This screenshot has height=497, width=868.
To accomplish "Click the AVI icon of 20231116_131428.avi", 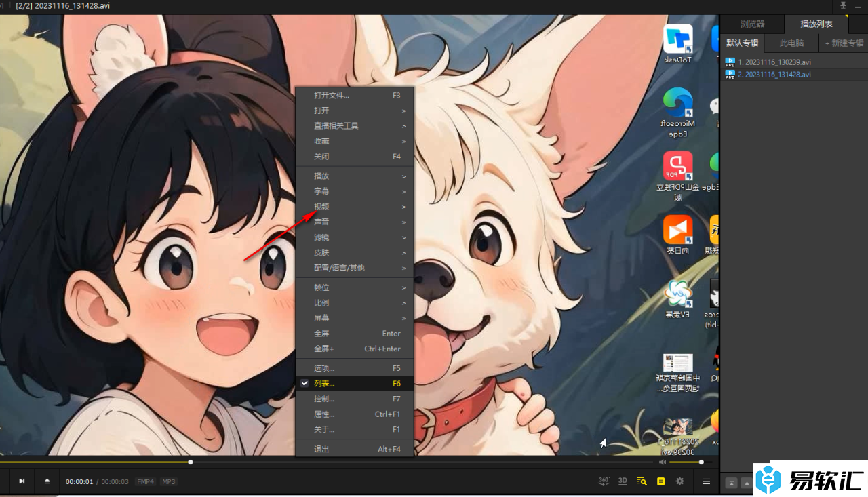I will coord(730,75).
